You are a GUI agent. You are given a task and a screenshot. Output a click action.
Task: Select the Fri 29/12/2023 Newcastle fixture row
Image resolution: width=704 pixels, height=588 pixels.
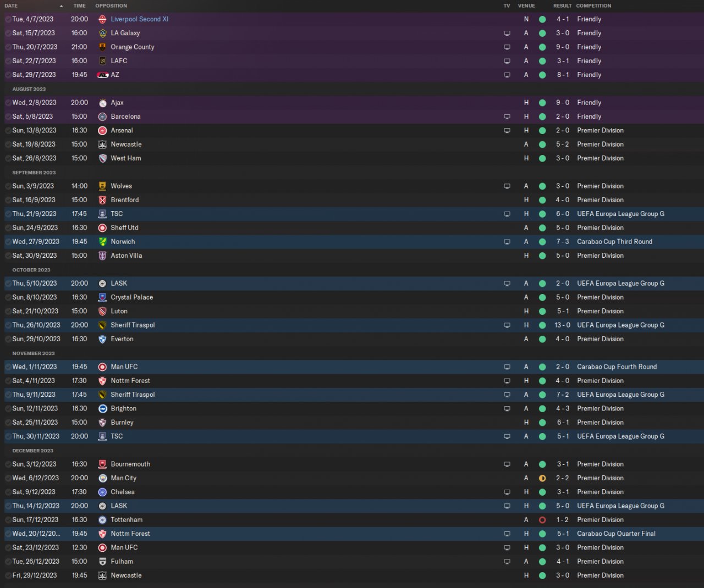tap(352, 575)
